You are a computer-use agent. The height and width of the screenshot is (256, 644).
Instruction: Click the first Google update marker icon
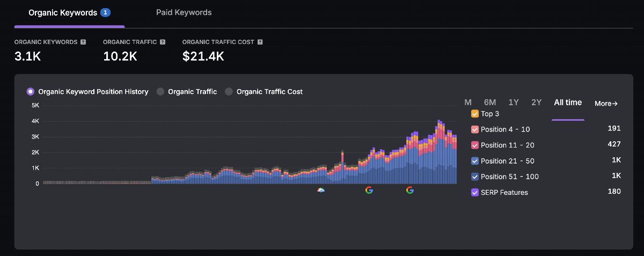[369, 190]
